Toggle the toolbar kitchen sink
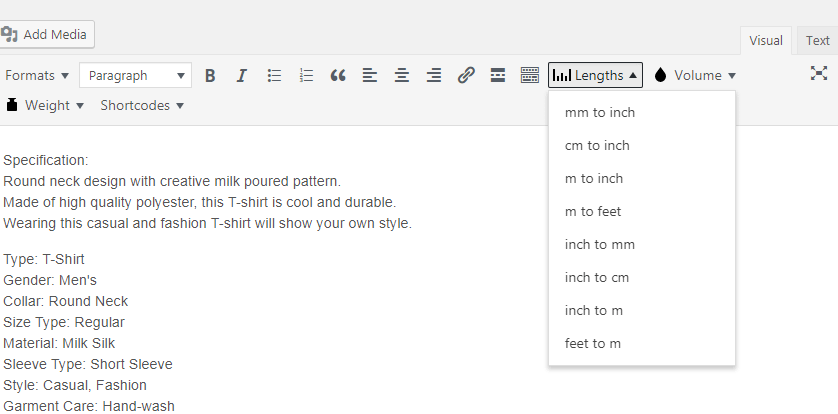The width and height of the screenshot is (838, 414). pos(530,75)
